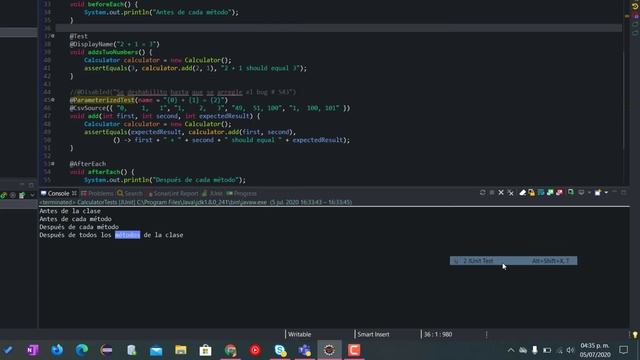Collapse line 45 @ParameterizedTest fold marker

[x=53, y=100]
